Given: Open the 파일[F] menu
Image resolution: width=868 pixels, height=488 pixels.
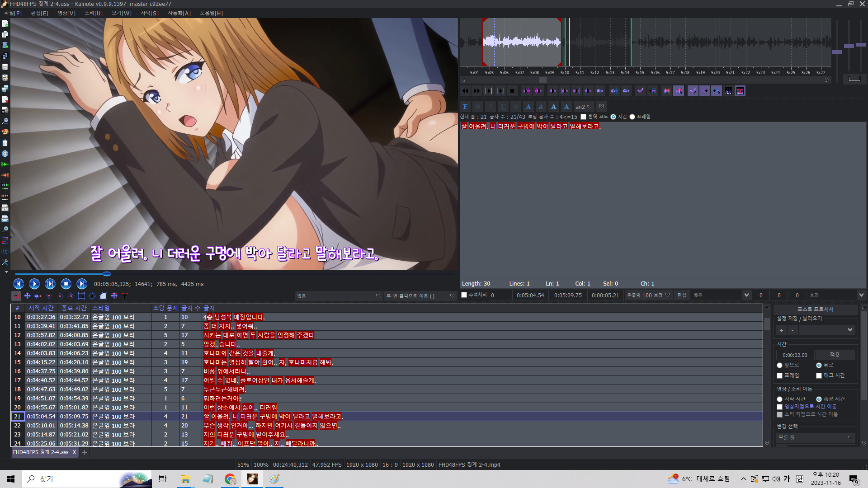Looking at the screenshot, I should [13, 13].
